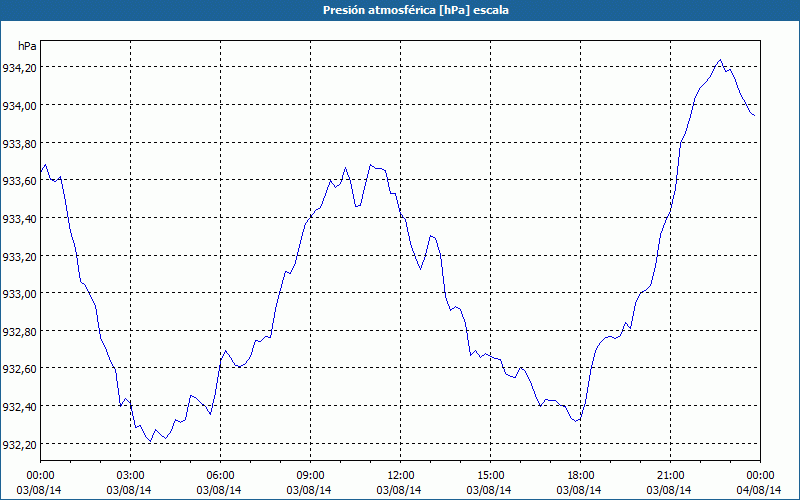Click the 03/08/14 date under 15:00
Viewport: 800px width, 500px height.
[x=489, y=490]
